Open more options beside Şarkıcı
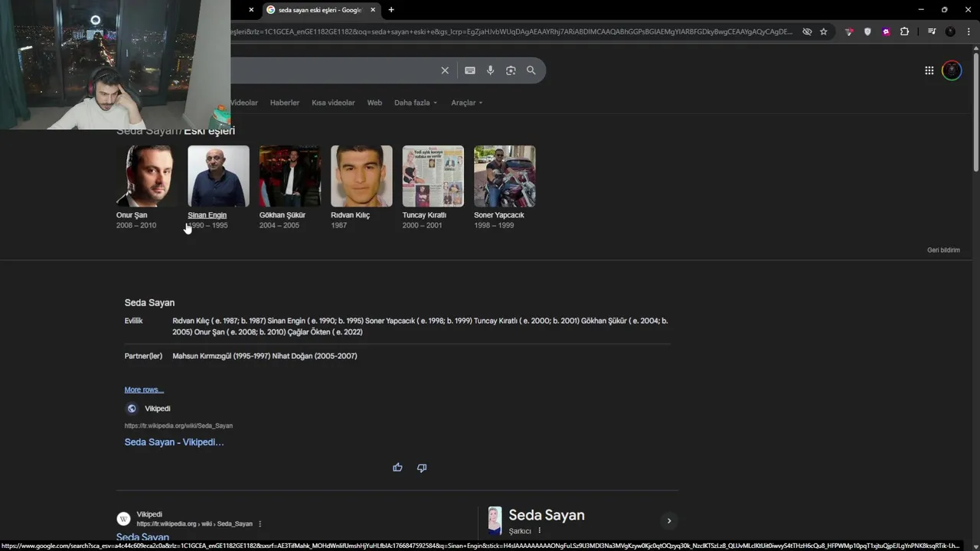980x551 pixels. (x=539, y=530)
